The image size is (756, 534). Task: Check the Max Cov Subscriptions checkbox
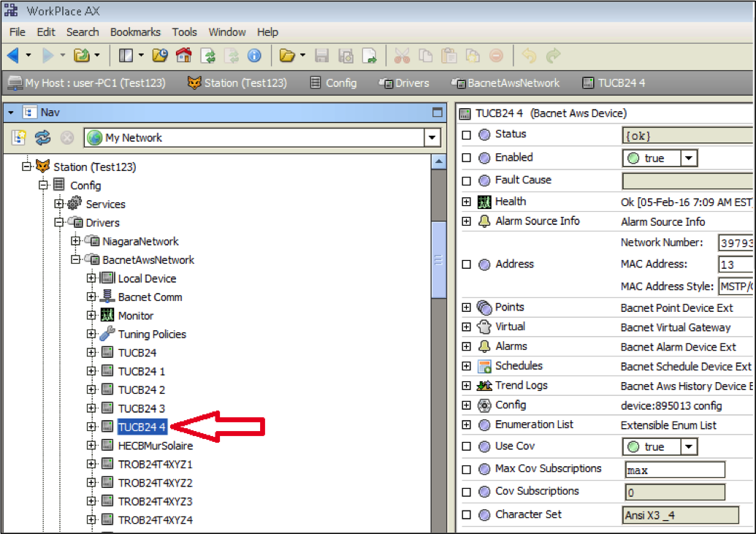tap(466, 470)
